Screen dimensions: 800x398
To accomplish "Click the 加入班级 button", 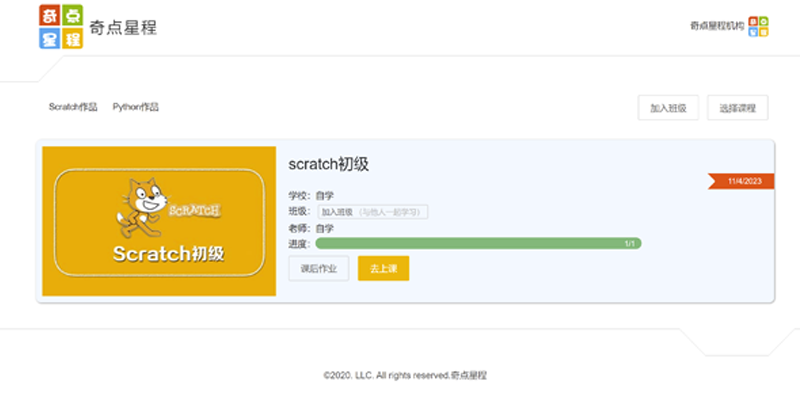I will click(x=668, y=108).
